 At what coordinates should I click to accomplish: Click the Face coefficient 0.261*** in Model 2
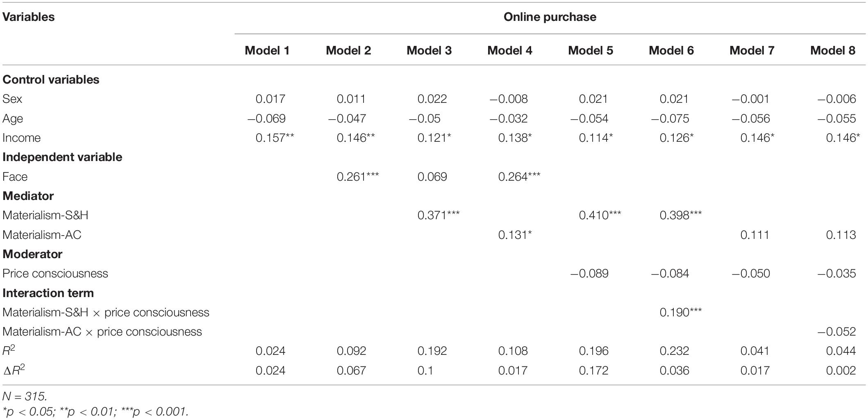click(358, 177)
